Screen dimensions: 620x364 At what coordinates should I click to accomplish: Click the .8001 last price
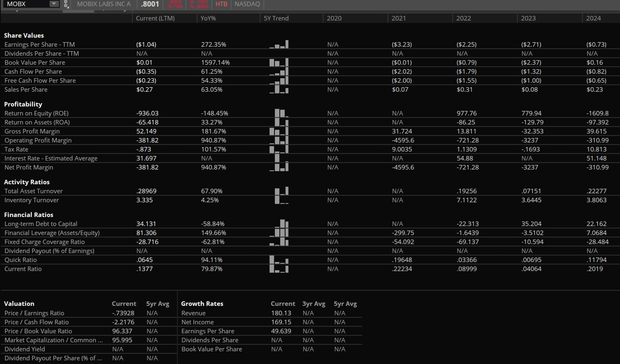(150, 4)
